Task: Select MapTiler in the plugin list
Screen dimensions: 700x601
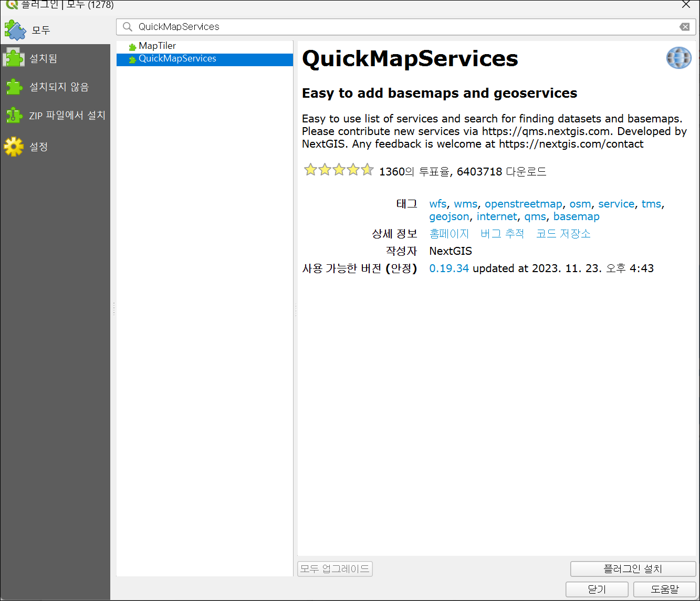Action: [x=205, y=46]
